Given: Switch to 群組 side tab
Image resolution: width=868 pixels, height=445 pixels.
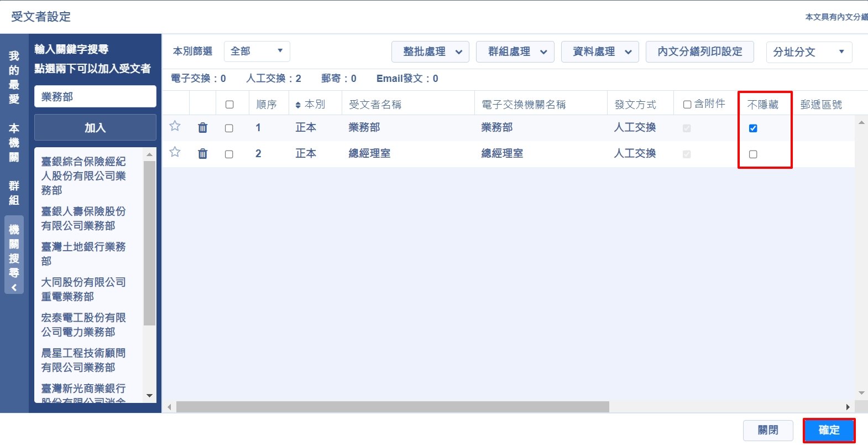Looking at the screenshot, I should [14, 193].
